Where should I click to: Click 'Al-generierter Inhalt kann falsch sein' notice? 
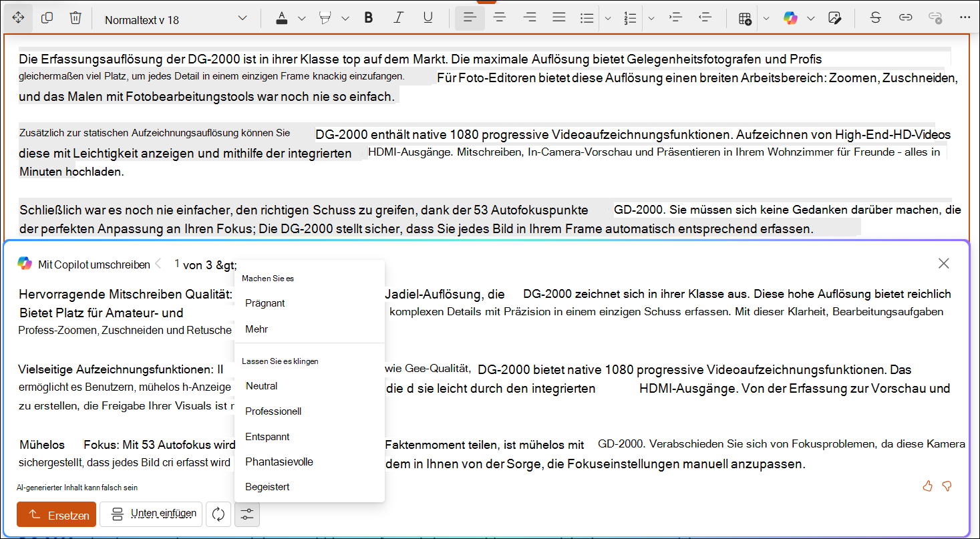pyautogui.click(x=77, y=488)
